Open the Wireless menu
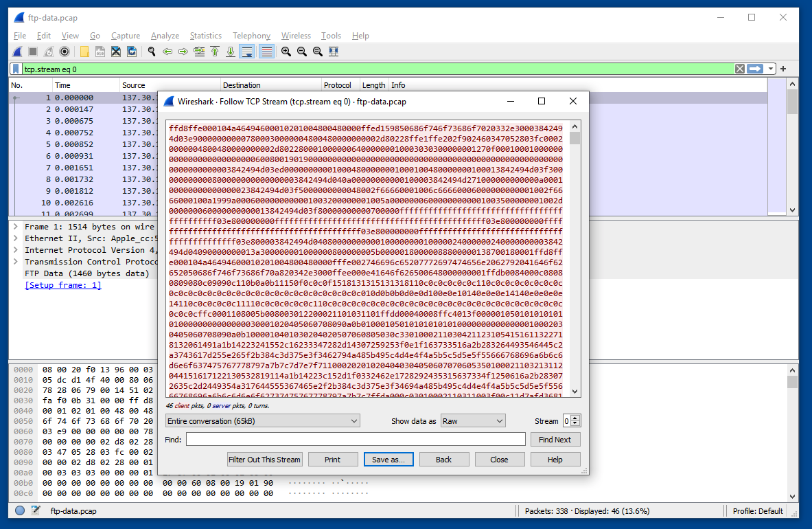Image resolution: width=812 pixels, height=529 pixels. [296, 36]
